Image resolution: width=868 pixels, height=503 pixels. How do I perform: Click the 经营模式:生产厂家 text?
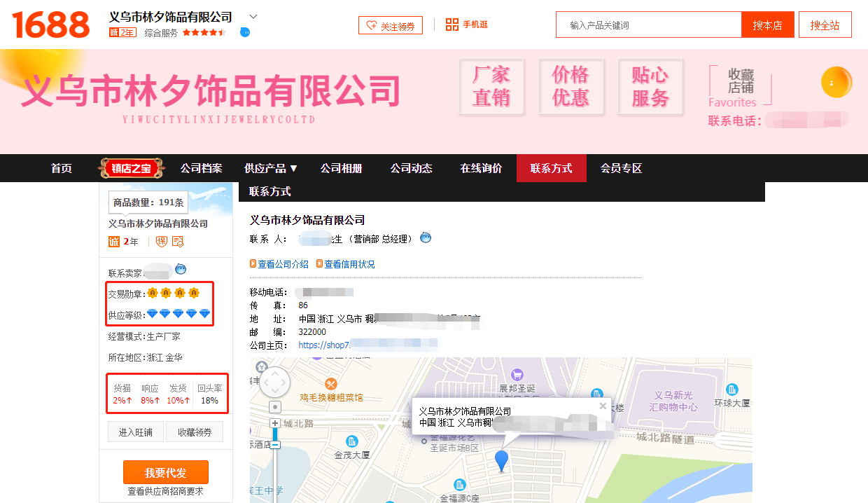point(144,336)
